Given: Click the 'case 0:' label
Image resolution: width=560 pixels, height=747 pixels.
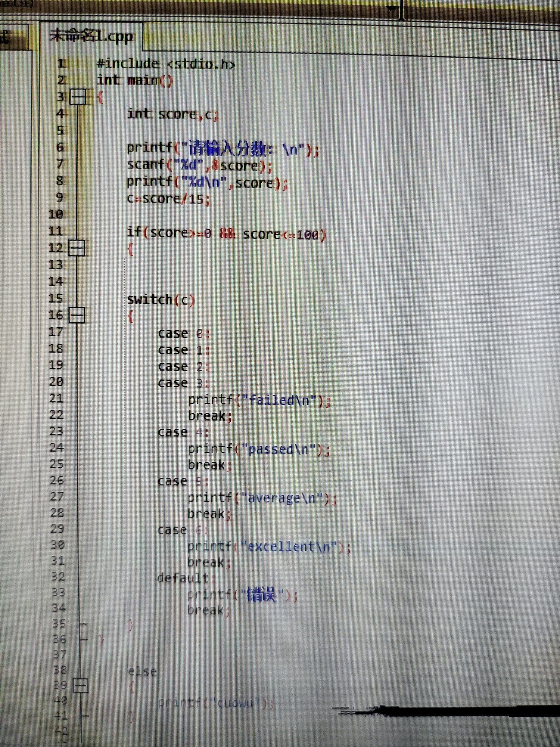Looking at the screenshot, I should coord(184,333).
